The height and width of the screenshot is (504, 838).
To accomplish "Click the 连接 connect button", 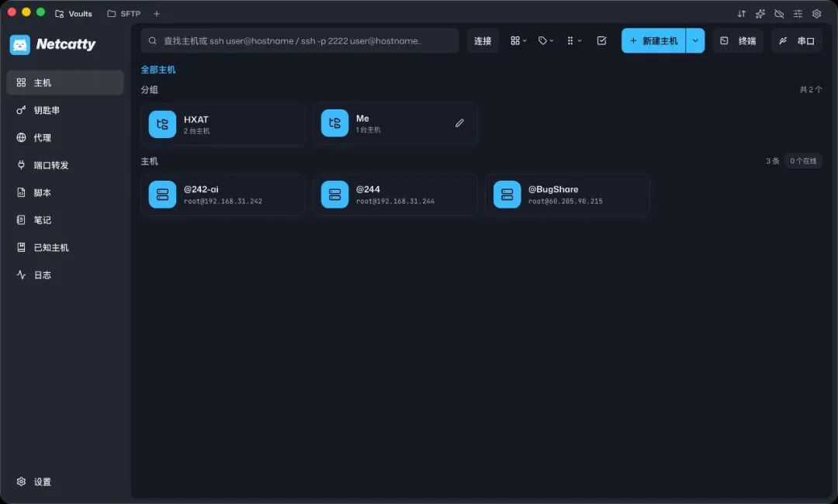I will point(483,40).
